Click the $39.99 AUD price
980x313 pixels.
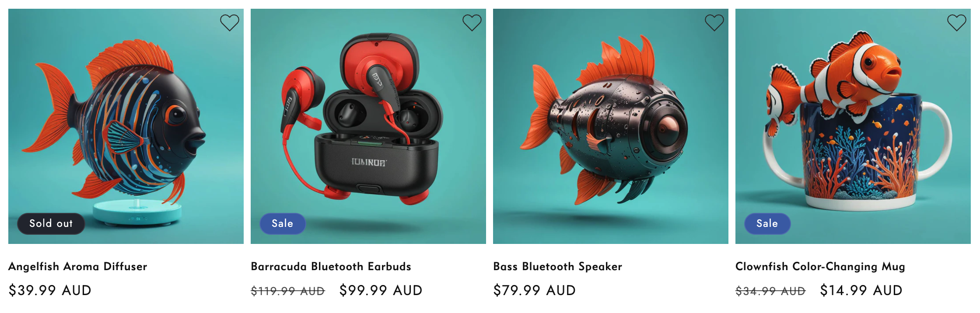coord(50,290)
